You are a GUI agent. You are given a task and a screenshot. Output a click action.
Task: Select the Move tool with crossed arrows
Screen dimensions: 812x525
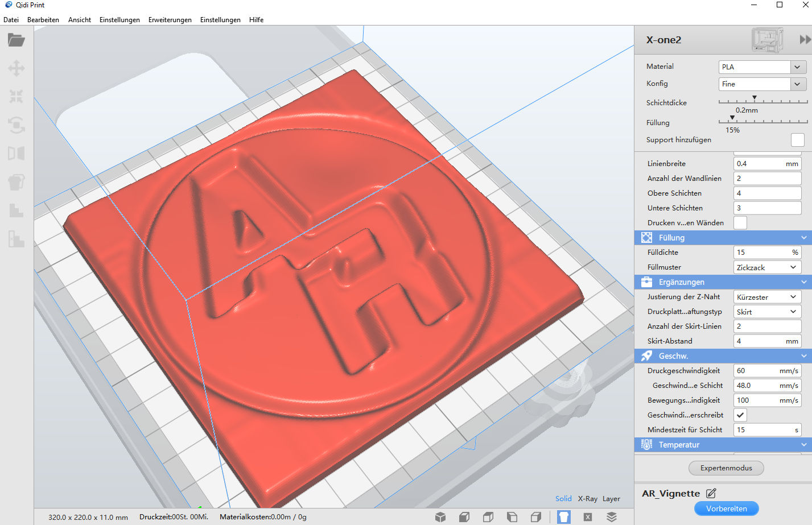[16, 68]
